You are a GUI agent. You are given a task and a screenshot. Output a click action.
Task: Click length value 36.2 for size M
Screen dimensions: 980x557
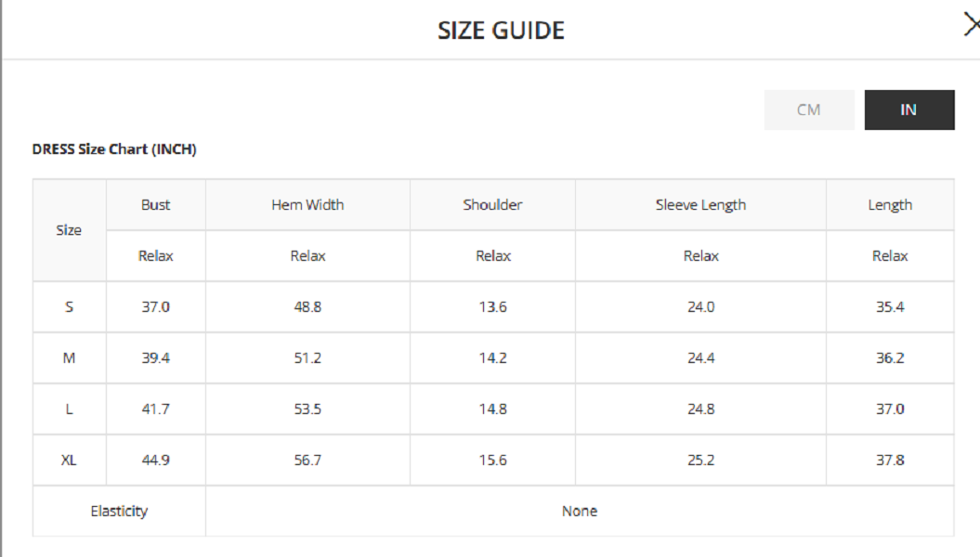890,358
